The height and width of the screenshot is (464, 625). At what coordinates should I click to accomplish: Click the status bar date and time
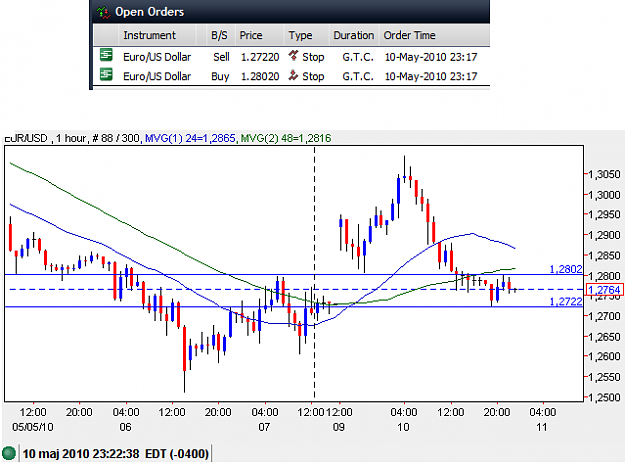[x=116, y=454]
